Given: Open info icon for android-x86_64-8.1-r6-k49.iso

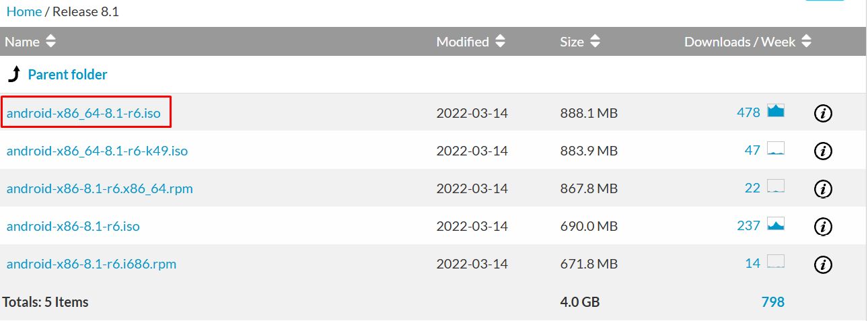Looking at the screenshot, I should point(822,151).
